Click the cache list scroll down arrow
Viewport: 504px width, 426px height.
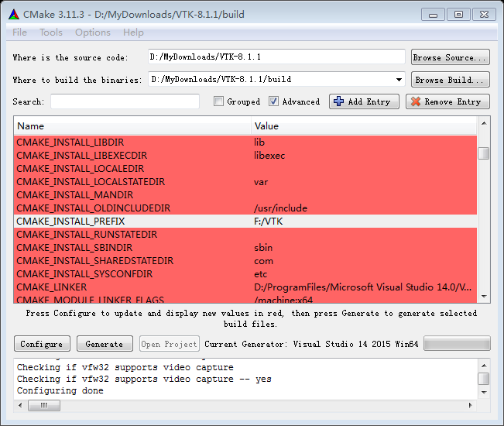tap(484, 297)
